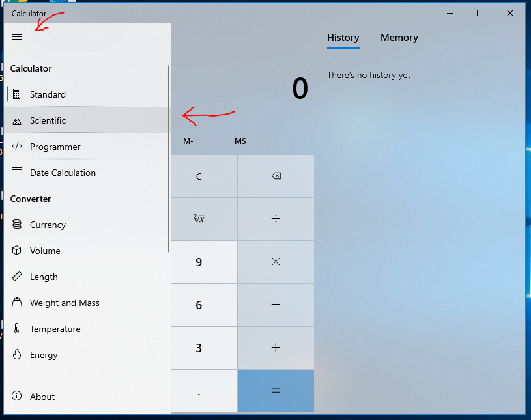The height and width of the screenshot is (420, 531).
Task: Close the Calculator window
Action: (510, 13)
